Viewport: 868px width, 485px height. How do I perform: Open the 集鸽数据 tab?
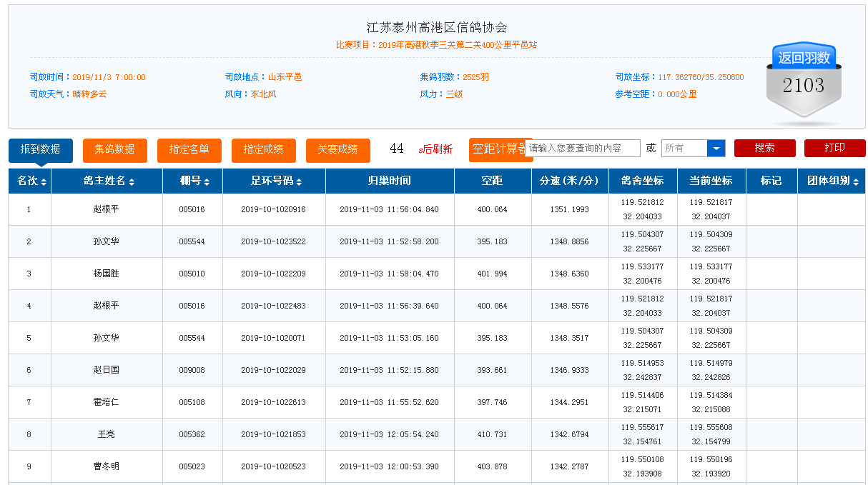(115, 149)
